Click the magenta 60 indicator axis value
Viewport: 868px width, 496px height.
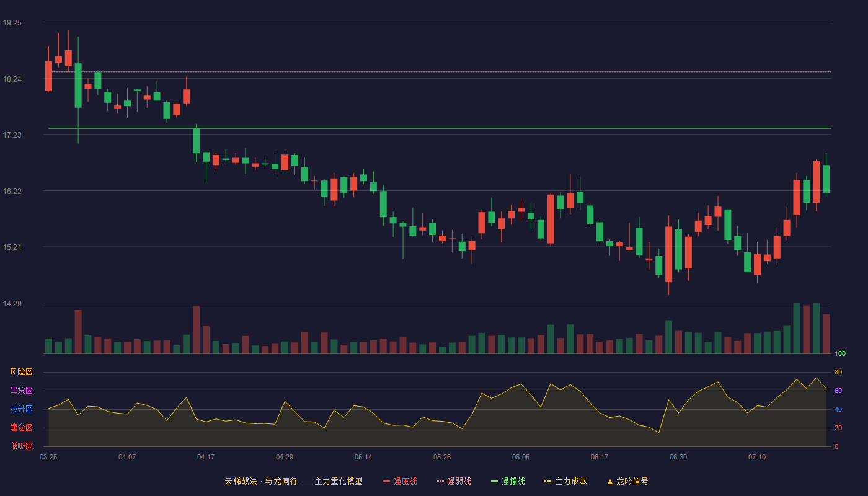click(x=838, y=391)
